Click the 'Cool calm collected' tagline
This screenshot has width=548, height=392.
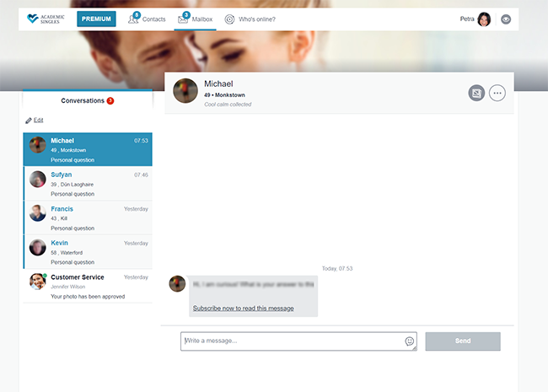coord(228,105)
